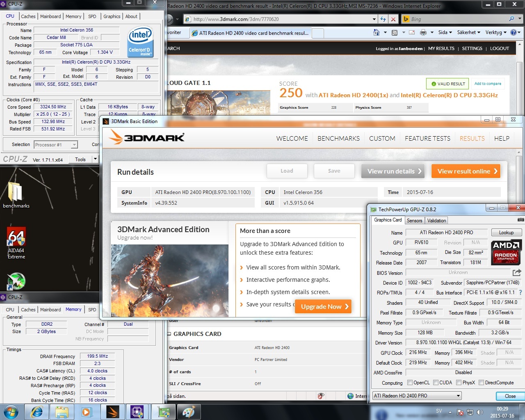Viewport: 525px width, 420px height.
Task: Click the IE Help question mark icon
Action: point(514,32)
